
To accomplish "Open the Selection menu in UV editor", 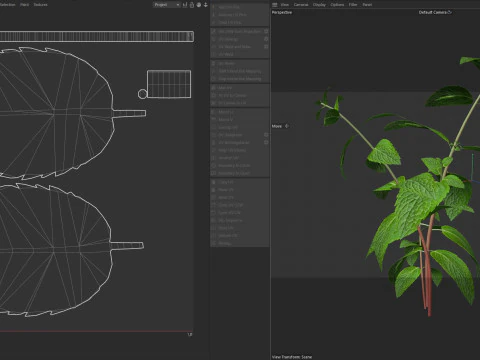I will pyautogui.click(x=7, y=5).
